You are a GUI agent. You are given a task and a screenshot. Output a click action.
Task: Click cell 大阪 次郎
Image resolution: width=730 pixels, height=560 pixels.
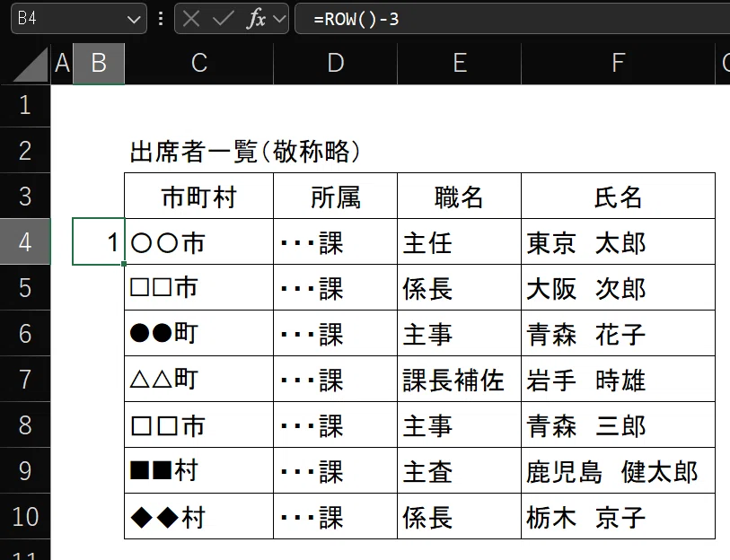pyautogui.click(x=618, y=287)
